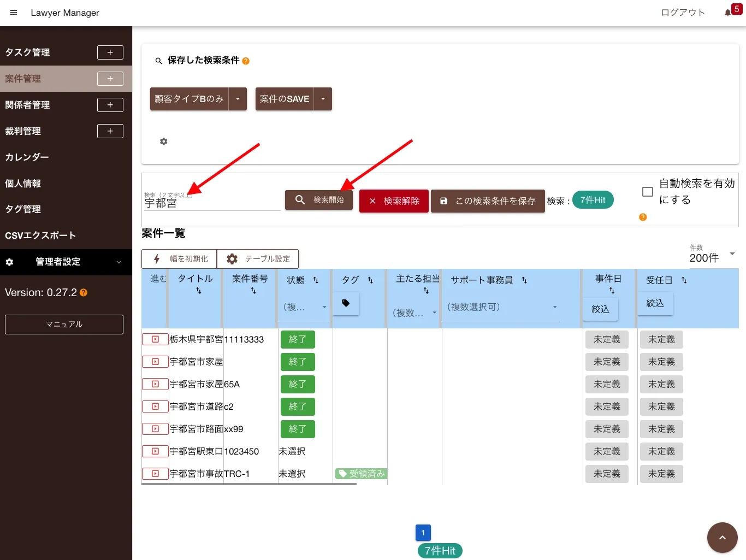
Task: Sort by 事件日 column arrows
Action: coord(612,291)
